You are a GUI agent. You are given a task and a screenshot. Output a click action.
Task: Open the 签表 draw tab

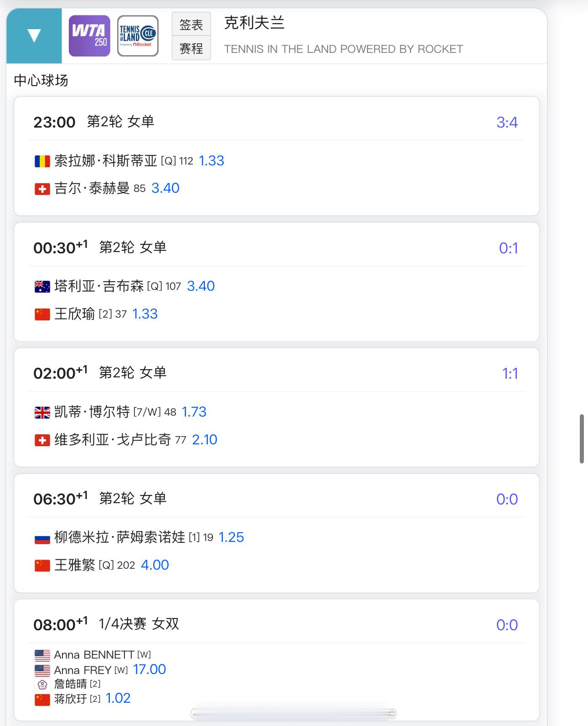click(x=191, y=24)
